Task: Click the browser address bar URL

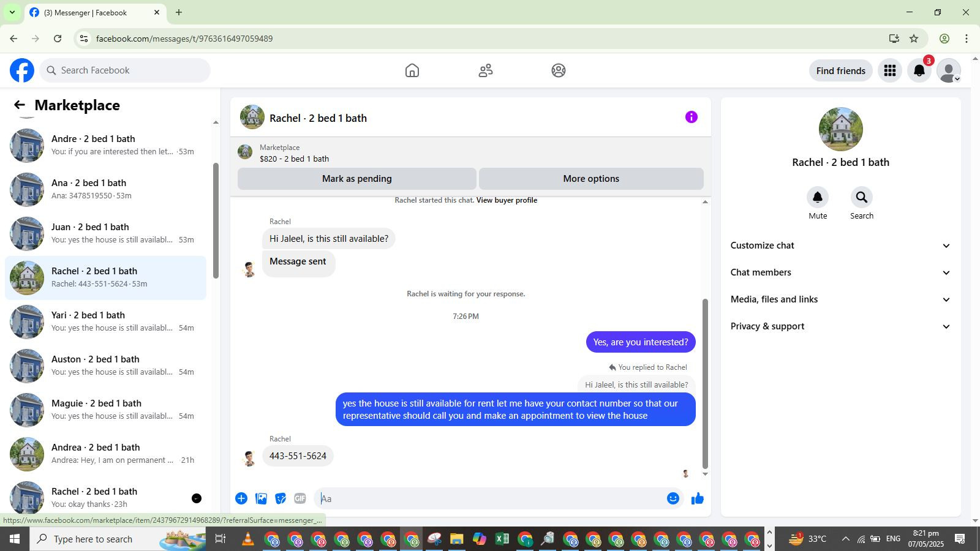Action: [x=184, y=39]
